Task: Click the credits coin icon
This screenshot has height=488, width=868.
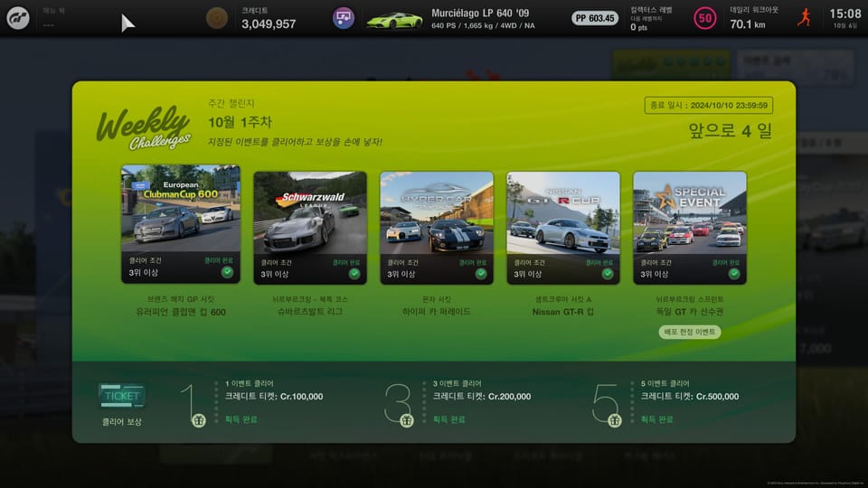Action: (x=217, y=18)
